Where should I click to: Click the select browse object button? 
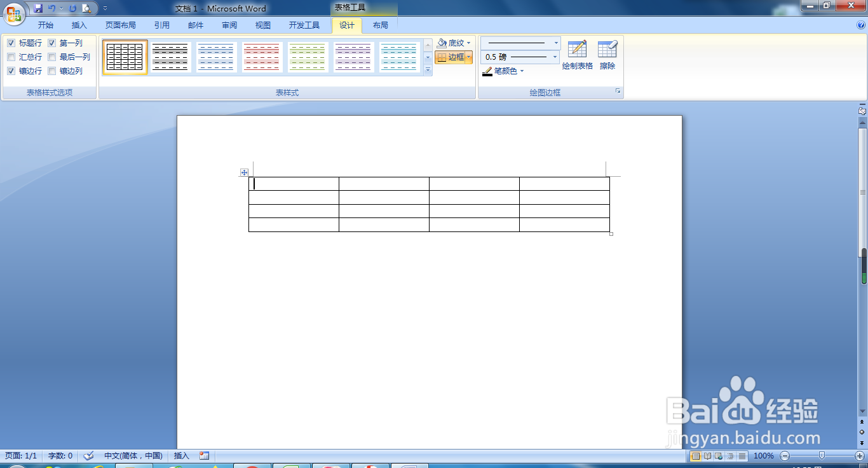point(862,432)
